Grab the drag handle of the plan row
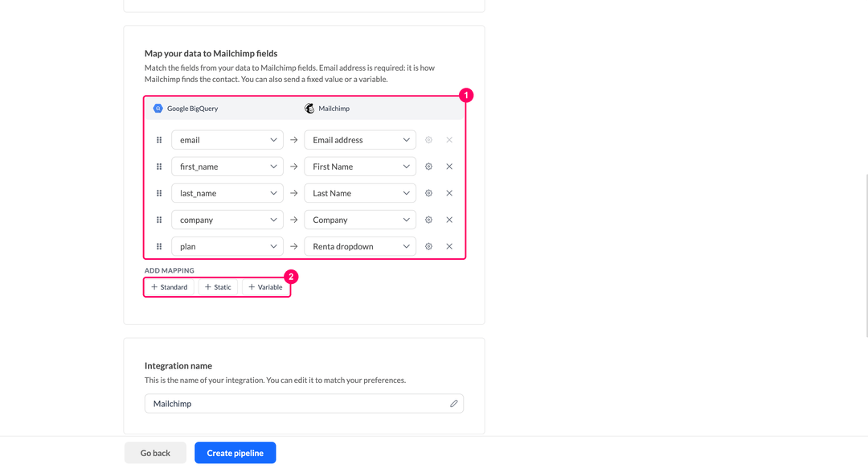The image size is (868, 469). (x=159, y=246)
